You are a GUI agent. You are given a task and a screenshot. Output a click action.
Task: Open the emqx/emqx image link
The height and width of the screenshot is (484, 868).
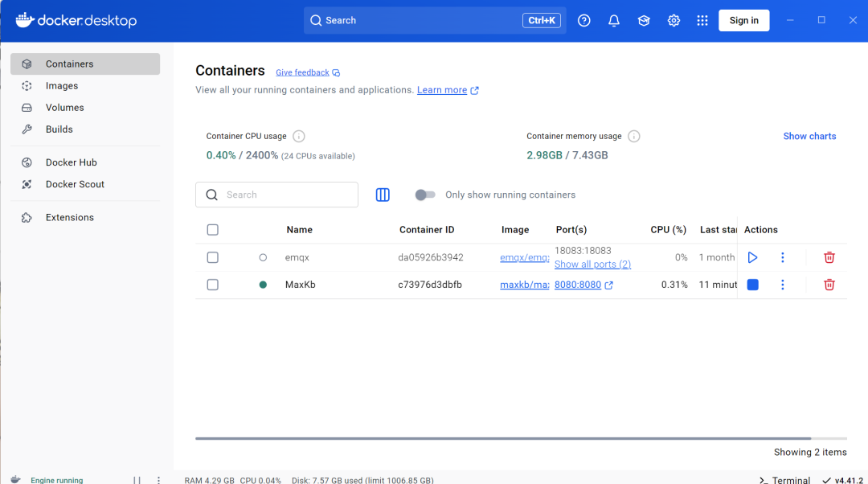tap(525, 257)
